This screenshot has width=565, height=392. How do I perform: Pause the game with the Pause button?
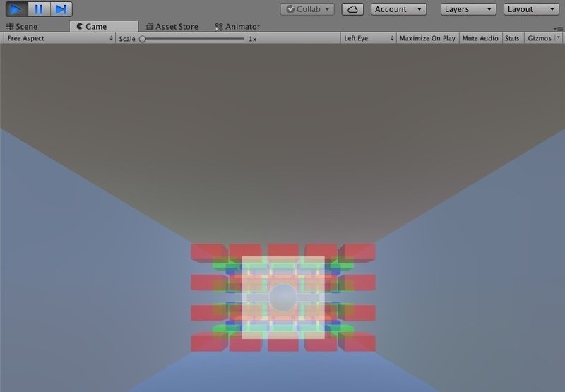(39, 9)
